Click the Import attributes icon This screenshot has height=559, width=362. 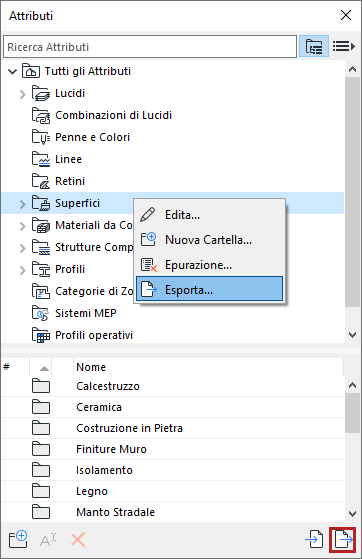pos(314,539)
